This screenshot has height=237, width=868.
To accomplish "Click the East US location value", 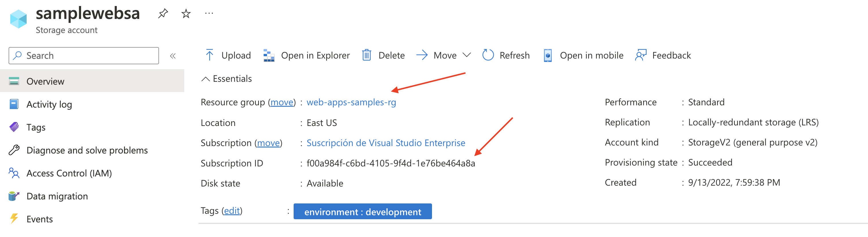I will [x=322, y=123].
